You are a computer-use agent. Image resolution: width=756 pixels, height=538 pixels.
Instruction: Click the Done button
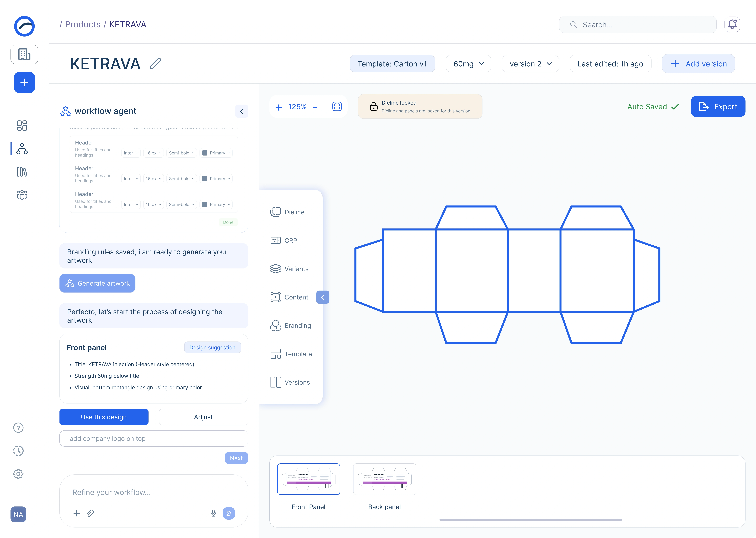coord(228,222)
